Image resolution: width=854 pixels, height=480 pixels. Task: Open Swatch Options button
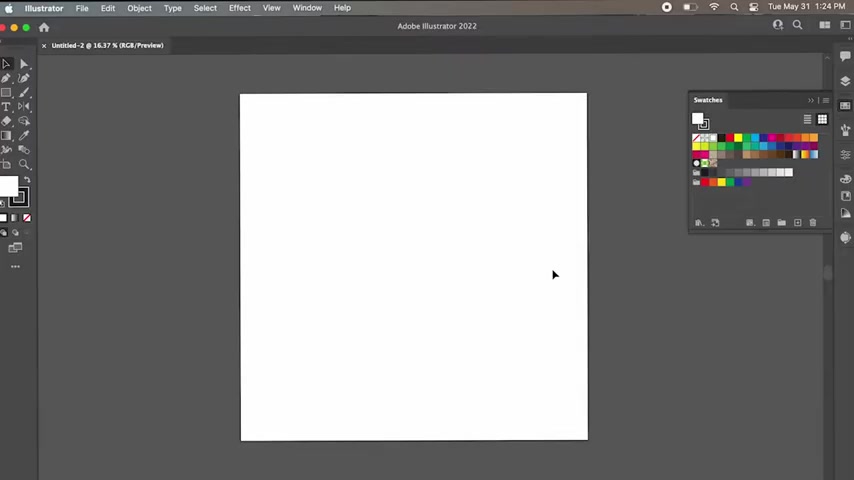(x=766, y=223)
